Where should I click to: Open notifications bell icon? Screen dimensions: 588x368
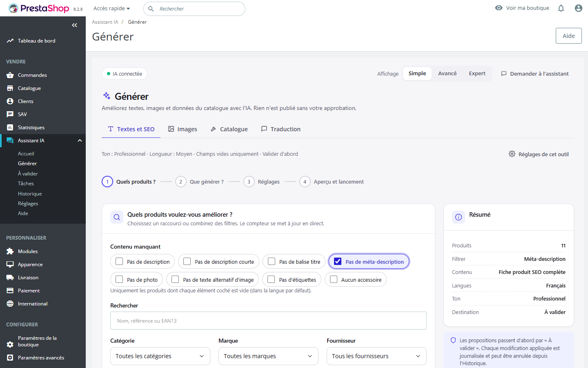561,8
